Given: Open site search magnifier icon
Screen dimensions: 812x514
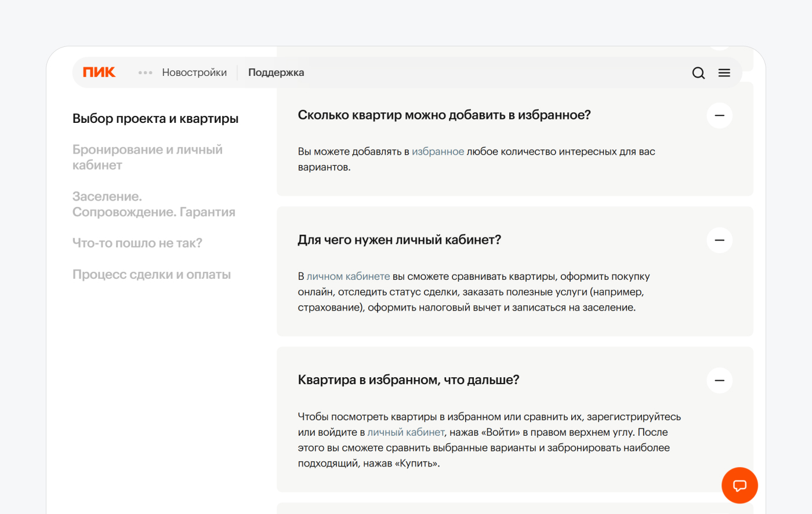Looking at the screenshot, I should point(699,73).
